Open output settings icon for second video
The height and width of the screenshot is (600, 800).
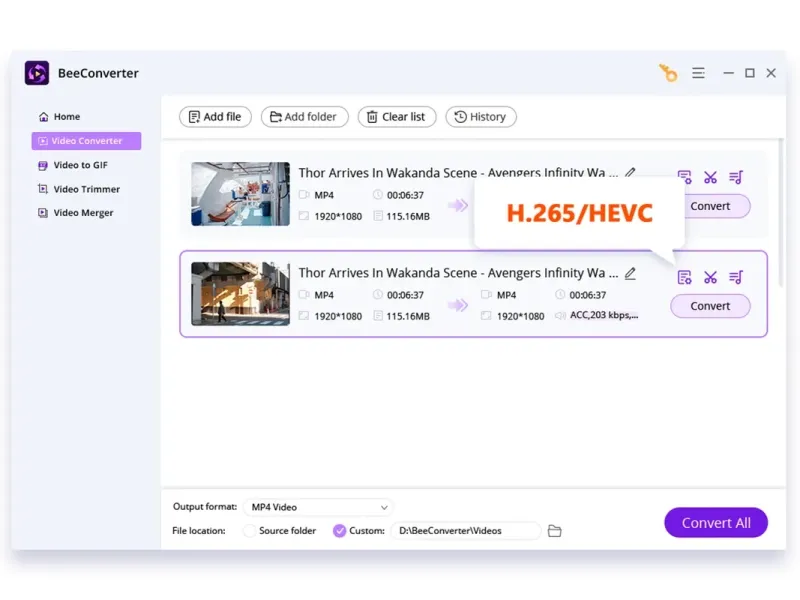pyautogui.click(x=684, y=277)
